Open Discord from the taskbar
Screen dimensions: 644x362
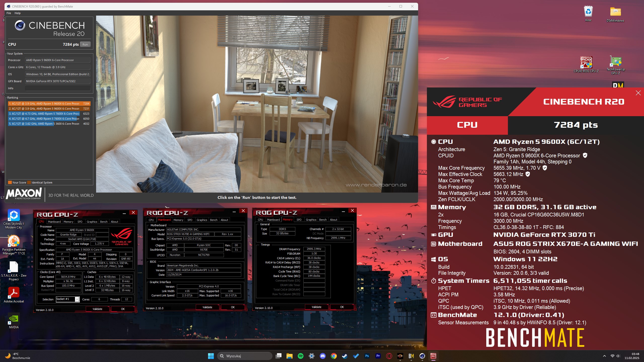323,356
